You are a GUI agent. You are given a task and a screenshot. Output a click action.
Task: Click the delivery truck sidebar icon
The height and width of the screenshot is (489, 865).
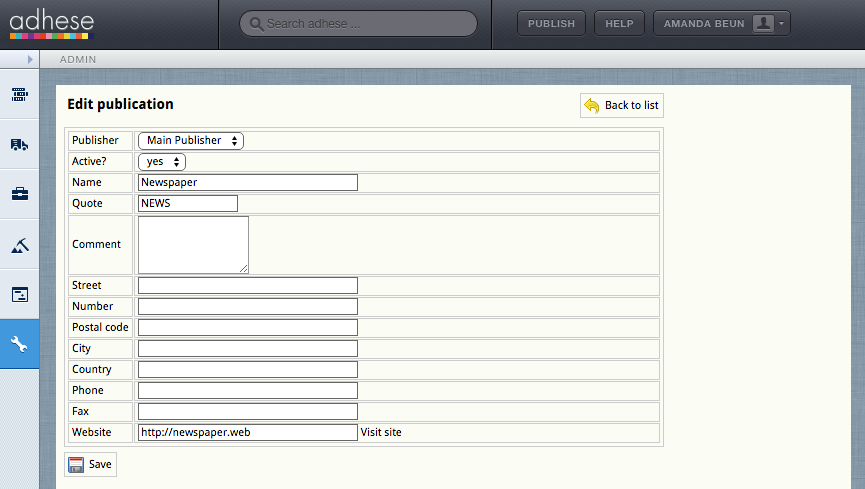coord(19,144)
